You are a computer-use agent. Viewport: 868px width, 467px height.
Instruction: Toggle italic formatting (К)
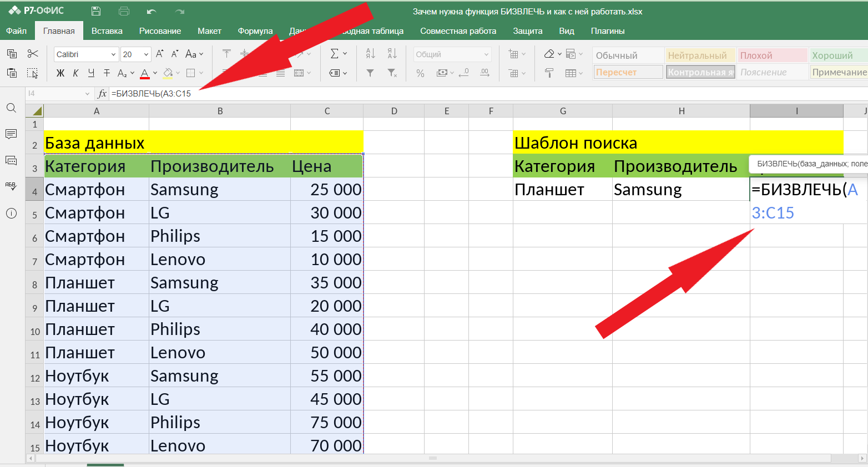tap(75, 73)
